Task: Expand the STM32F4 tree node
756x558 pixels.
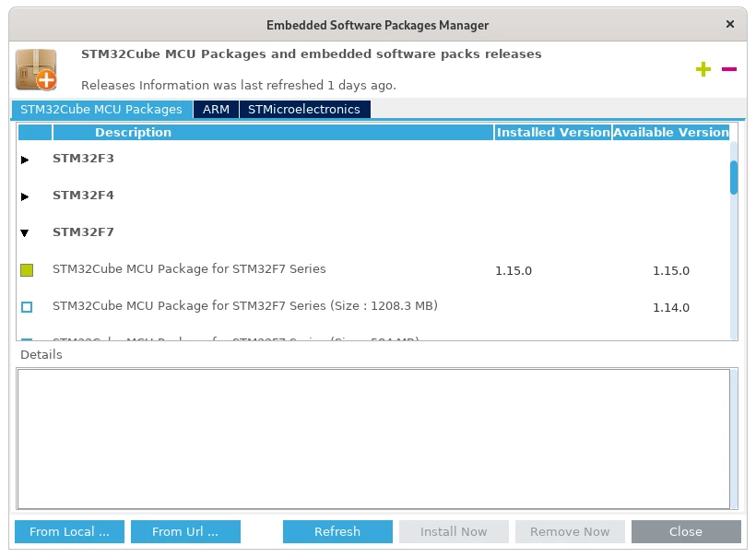Action: coord(25,196)
